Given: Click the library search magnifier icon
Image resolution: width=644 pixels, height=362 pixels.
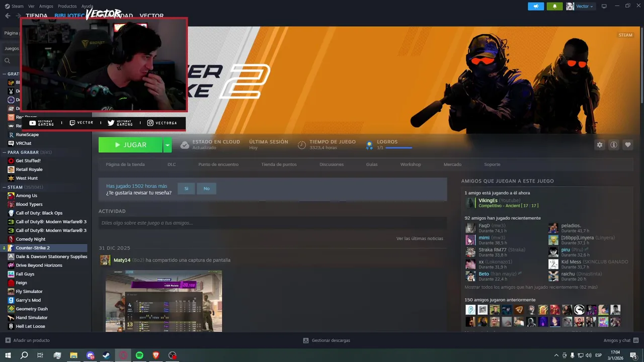Looking at the screenshot, I should pyautogui.click(x=8, y=61).
